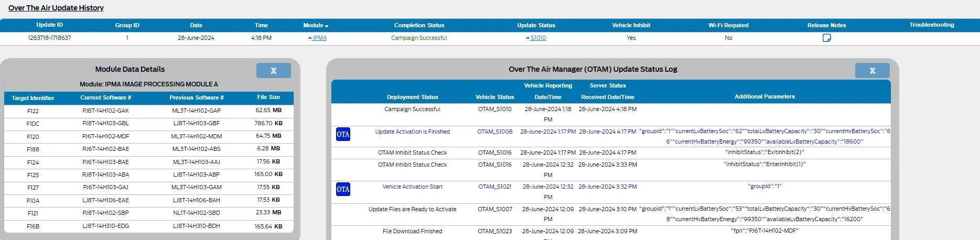Viewport: 980px width, 240px height.
Task: Click current software PJ8T-14H103-GBL
Action: click(x=105, y=123)
